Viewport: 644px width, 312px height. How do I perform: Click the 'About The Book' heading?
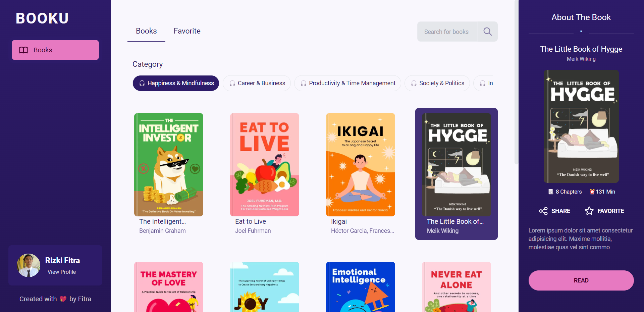[581, 17]
